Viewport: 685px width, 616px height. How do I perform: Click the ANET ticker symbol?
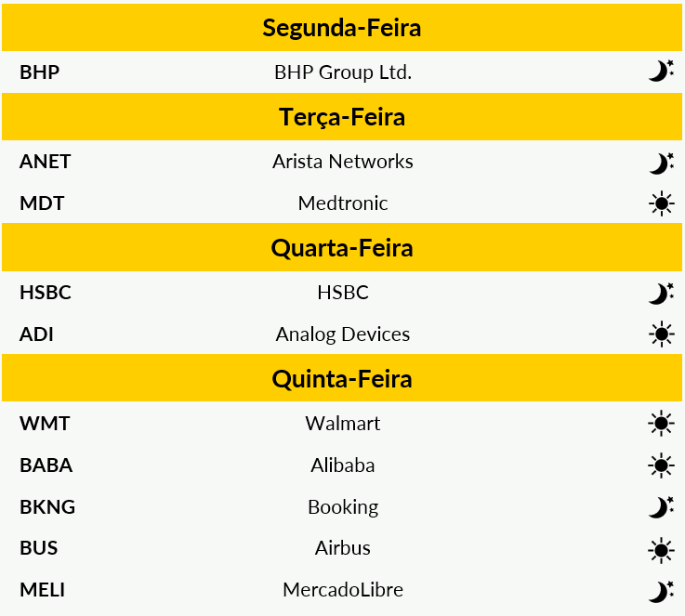pos(45,162)
